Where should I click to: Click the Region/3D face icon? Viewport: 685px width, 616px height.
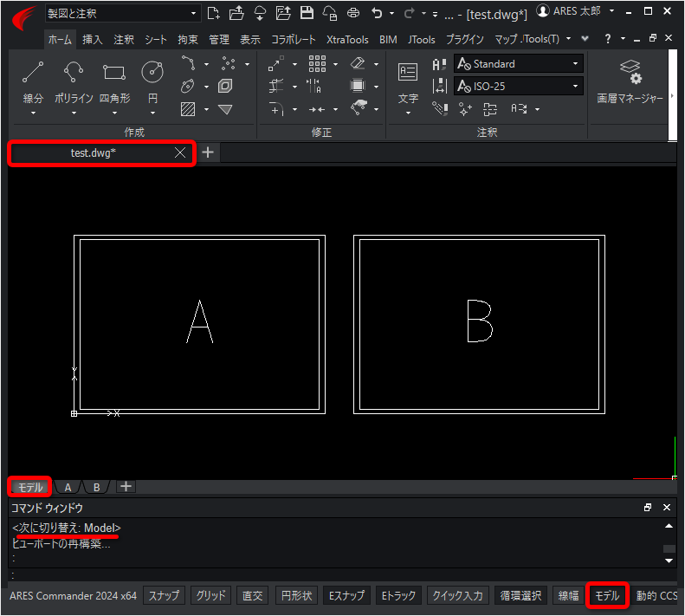click(225, 86)
